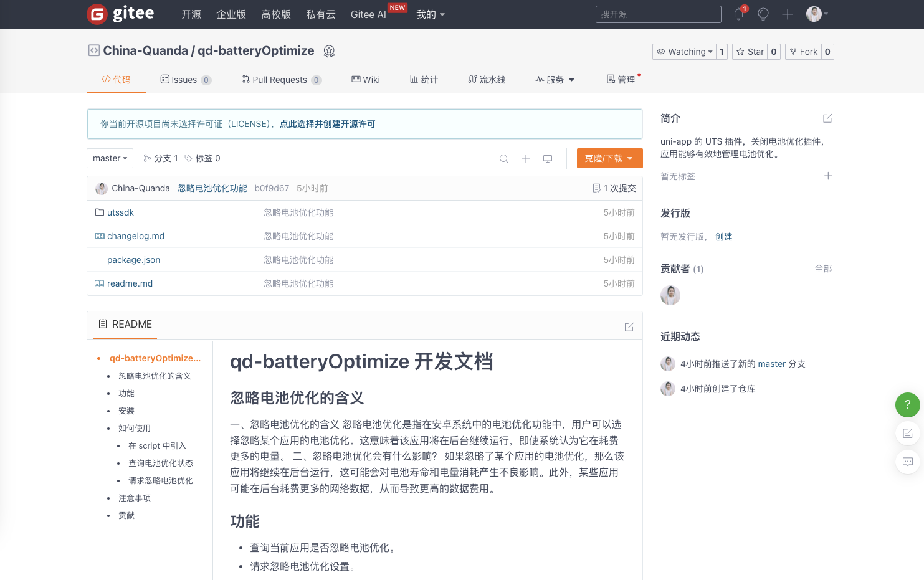
Task: Jump to 在 script 中引入 outline item
Action: (158, 445)
